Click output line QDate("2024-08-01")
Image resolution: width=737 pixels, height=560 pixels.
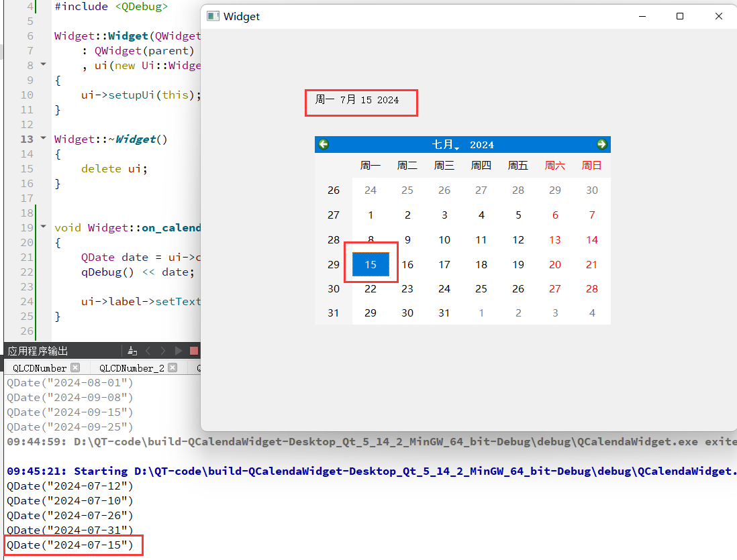click(70, 383)
